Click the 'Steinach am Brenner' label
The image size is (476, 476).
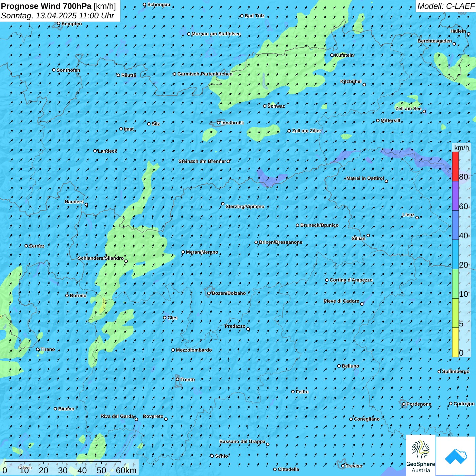click(x=202, y=161)
